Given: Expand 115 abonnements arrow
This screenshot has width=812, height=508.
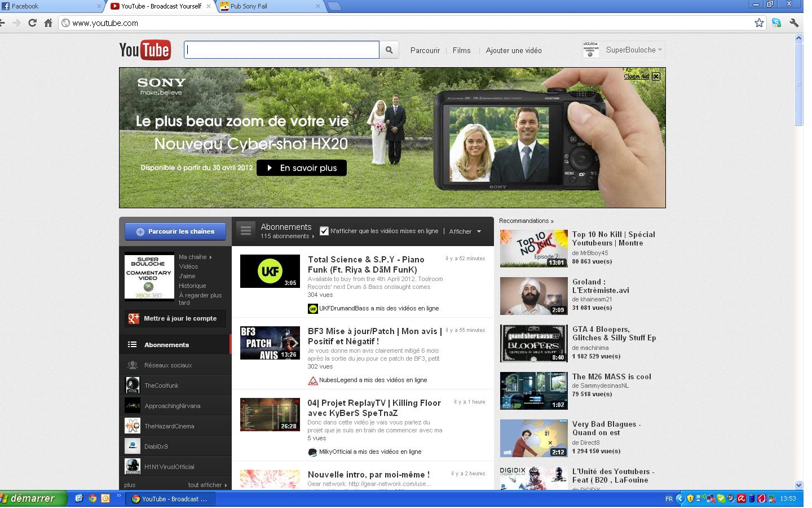Looking at the screenshot, I should (x=313, y=237).
